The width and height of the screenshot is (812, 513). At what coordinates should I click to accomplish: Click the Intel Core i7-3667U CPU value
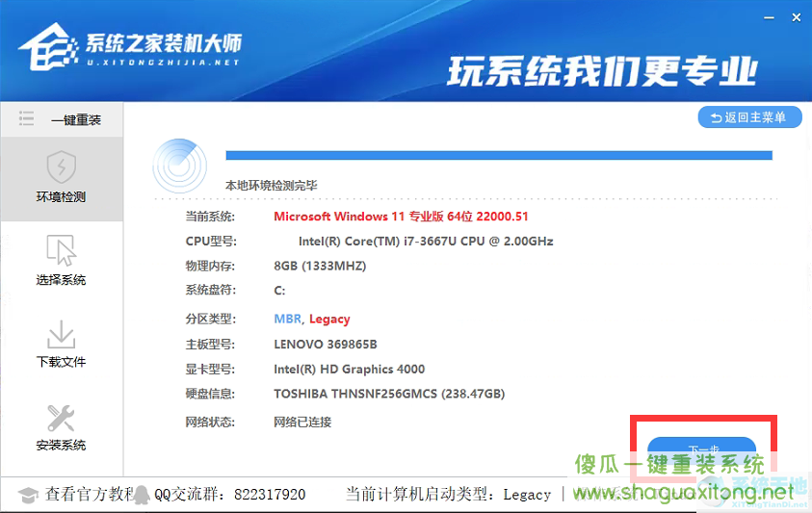pos(426,242)
